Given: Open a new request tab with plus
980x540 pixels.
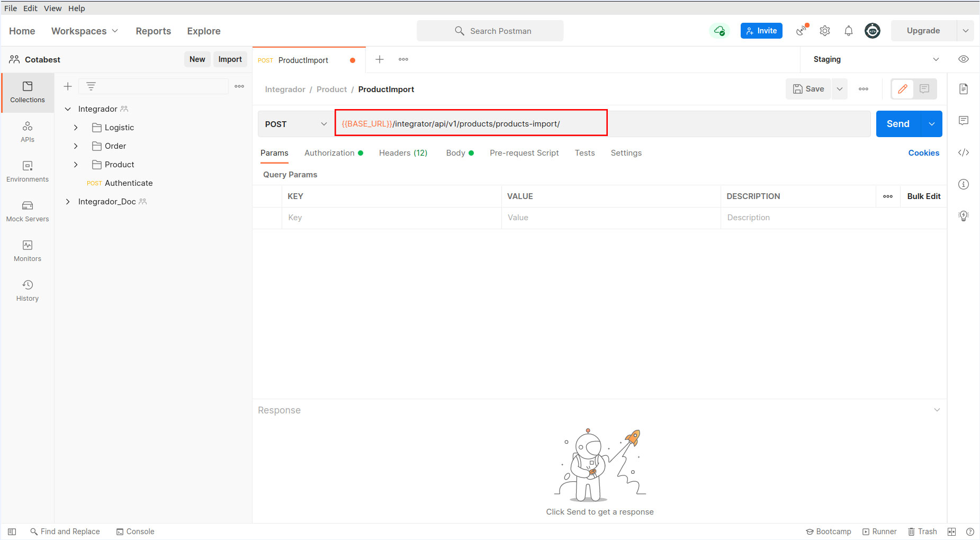Looking at the screenshot, I should 380,59.
